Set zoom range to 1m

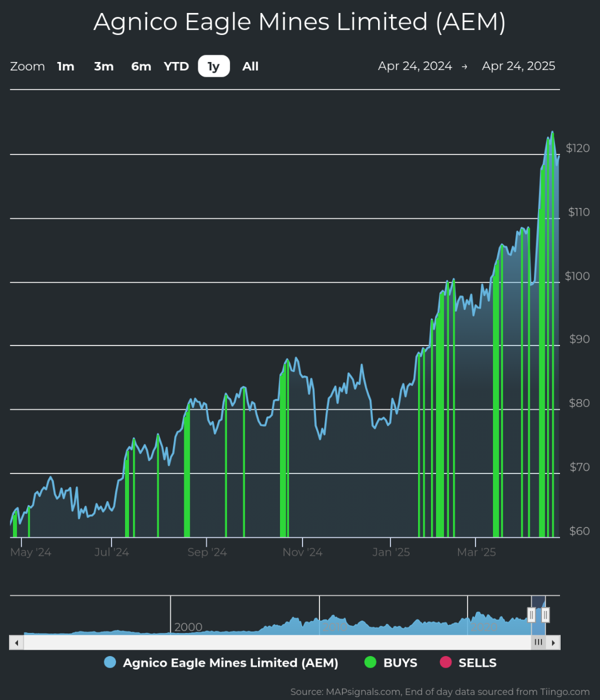point(66,67)
